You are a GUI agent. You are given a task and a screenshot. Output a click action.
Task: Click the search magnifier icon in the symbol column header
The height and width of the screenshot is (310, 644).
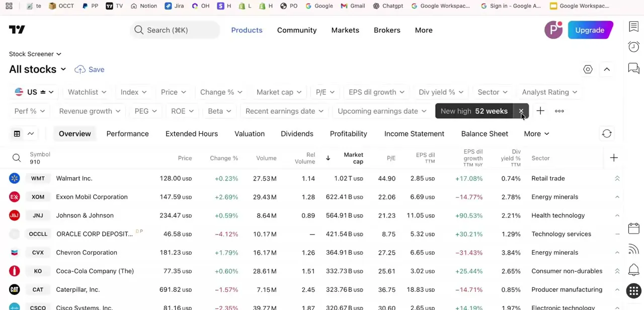17,158
